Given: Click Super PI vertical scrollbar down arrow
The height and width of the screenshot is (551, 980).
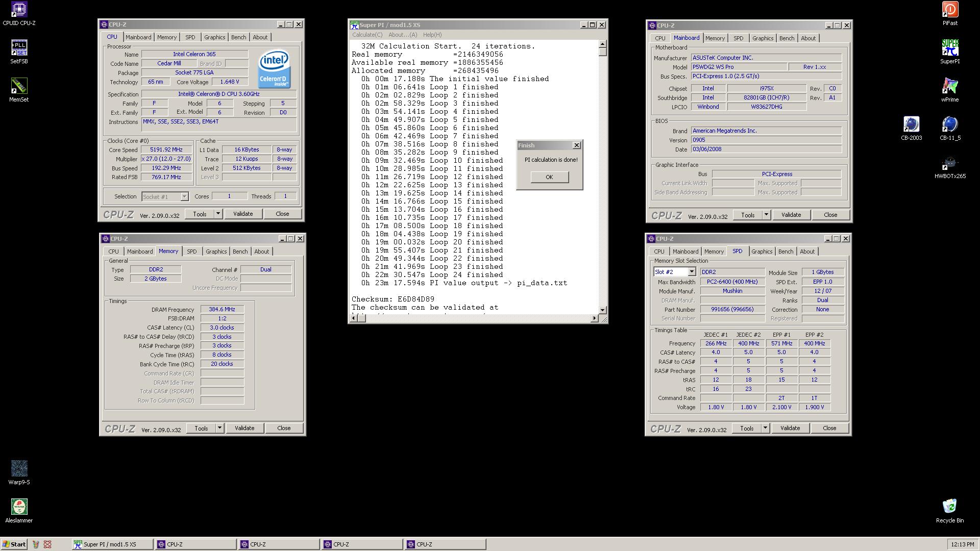Looking at the screenshot, I should pyautogui.click(x=603, y=310).
